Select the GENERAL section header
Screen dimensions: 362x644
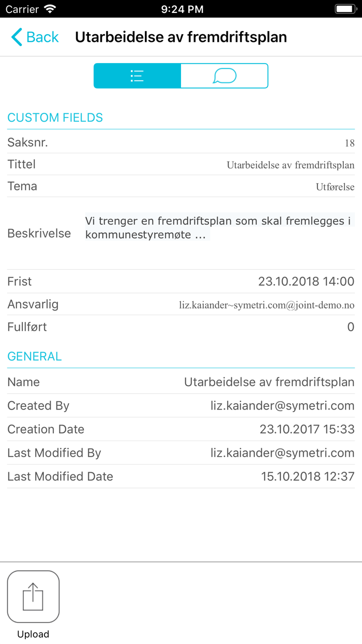click(34, 356)
